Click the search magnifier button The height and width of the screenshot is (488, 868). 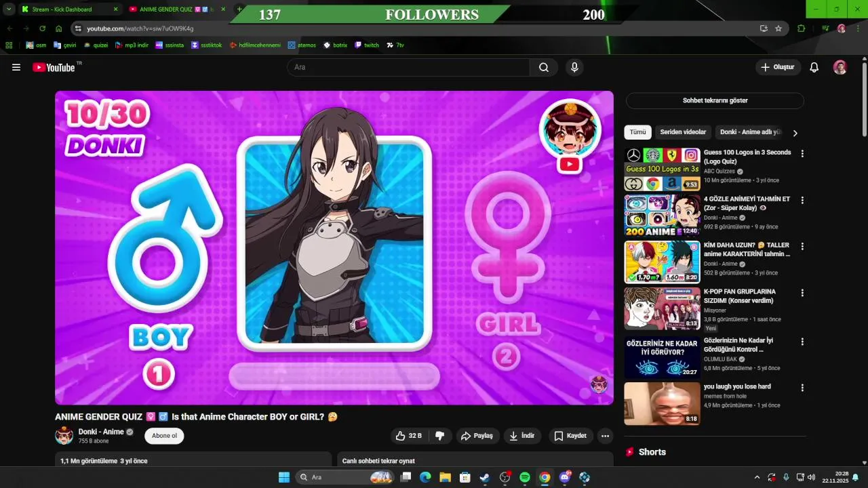(544, 67)
